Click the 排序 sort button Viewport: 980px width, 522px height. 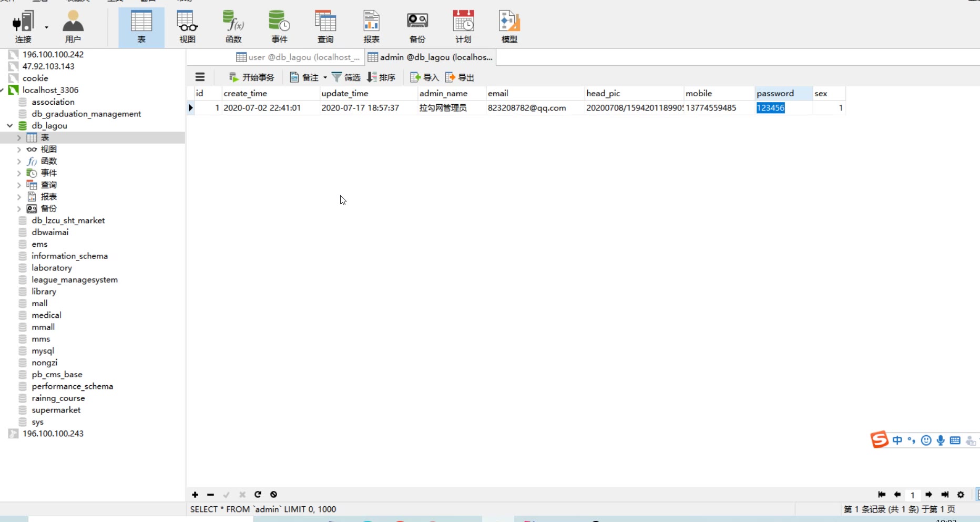tap(381, 77)
